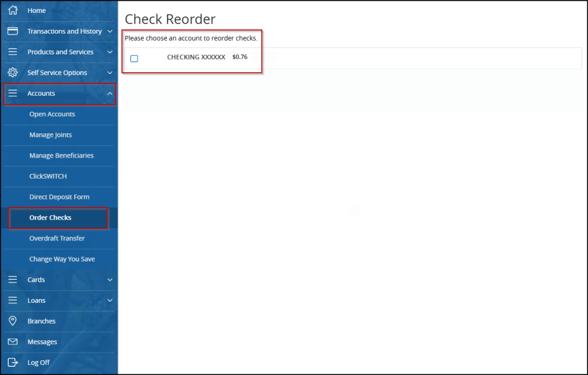Go to the Direct Deposit Form

pos(59,196)
